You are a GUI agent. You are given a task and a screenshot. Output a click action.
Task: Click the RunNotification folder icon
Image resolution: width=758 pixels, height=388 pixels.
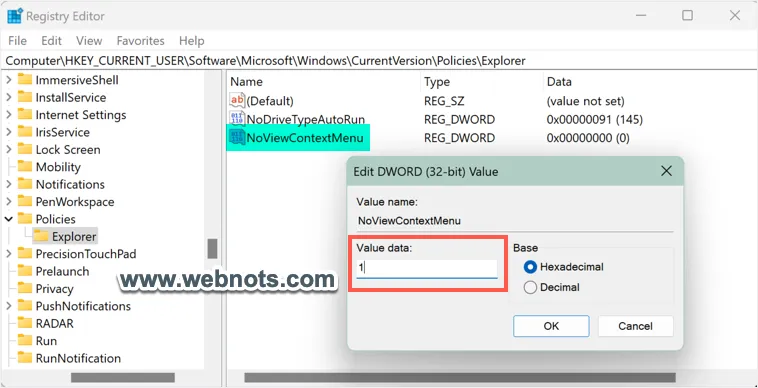tap(25, 358)
